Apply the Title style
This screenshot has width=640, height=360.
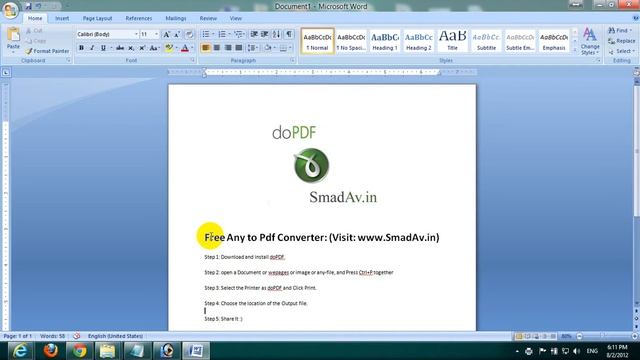tap(453, 41)
